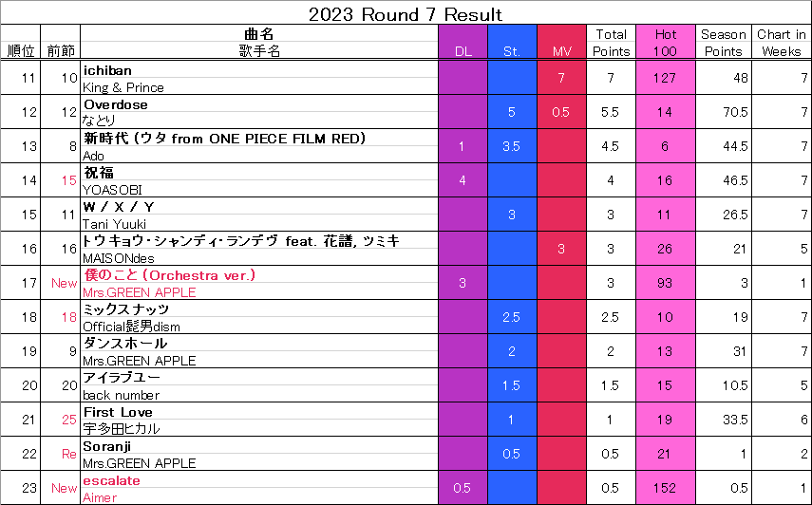Click the Overdose song title
812x505 pixels.
pyautogui.click(x=116, y=104)
